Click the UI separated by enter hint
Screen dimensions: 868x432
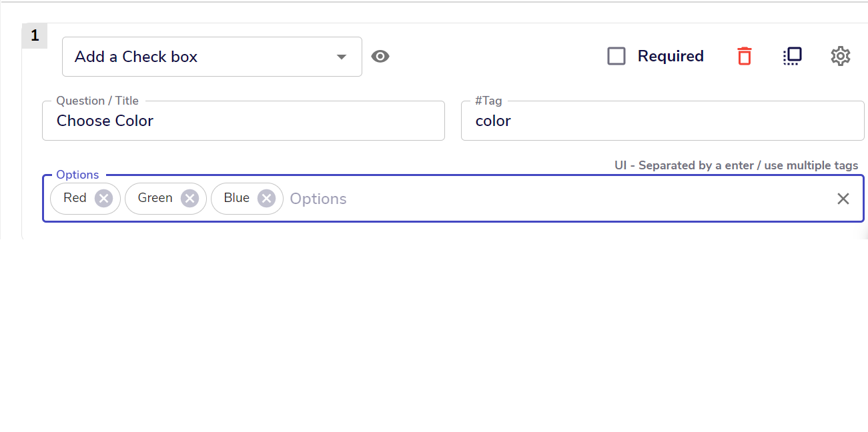[x=737, y=165]
